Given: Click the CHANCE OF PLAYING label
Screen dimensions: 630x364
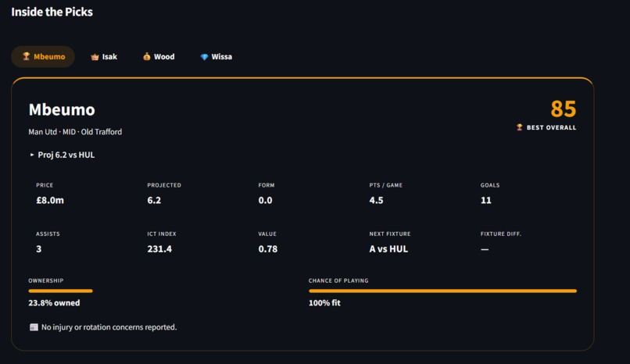Looking at the screenshot, I should tap(338, 280).
